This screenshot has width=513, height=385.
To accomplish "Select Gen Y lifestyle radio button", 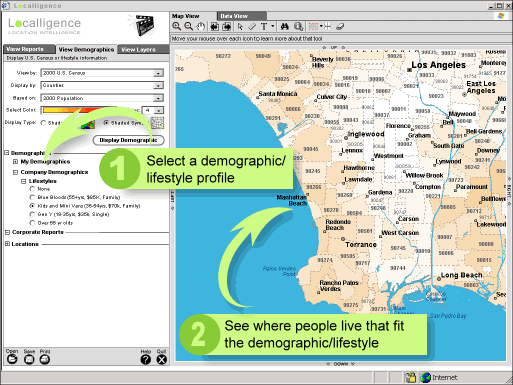I will pos(32,214).
